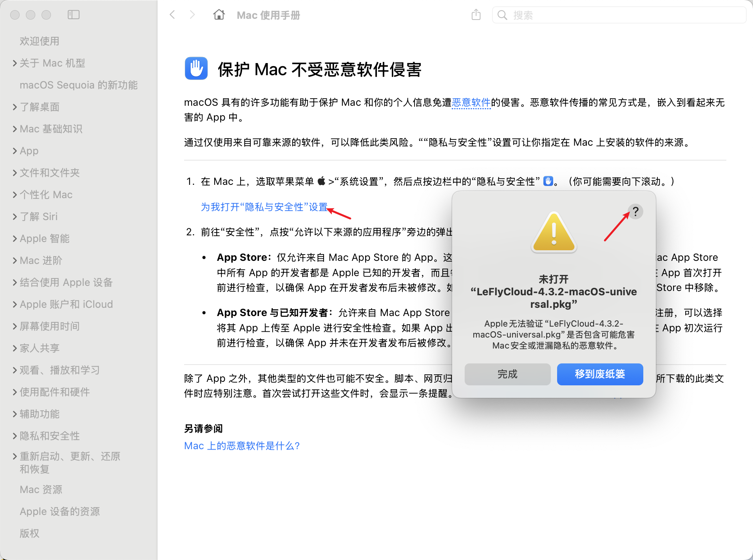Click the page heading 保护 Mac 不受恶意软件侵害

(320, 69)
